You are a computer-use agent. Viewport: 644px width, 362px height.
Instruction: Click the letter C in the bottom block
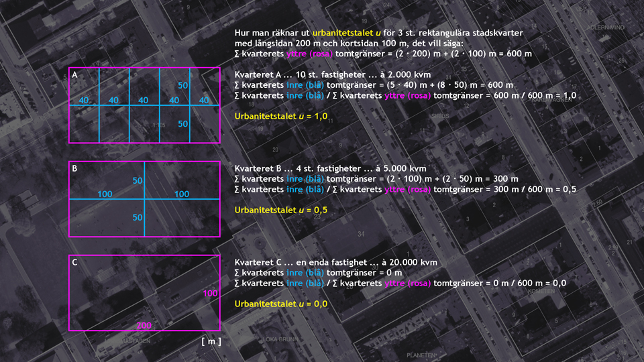click(x=74, y=263)
